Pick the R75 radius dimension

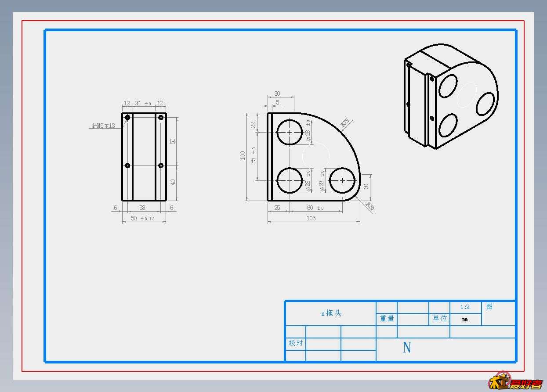coord(345,123)
